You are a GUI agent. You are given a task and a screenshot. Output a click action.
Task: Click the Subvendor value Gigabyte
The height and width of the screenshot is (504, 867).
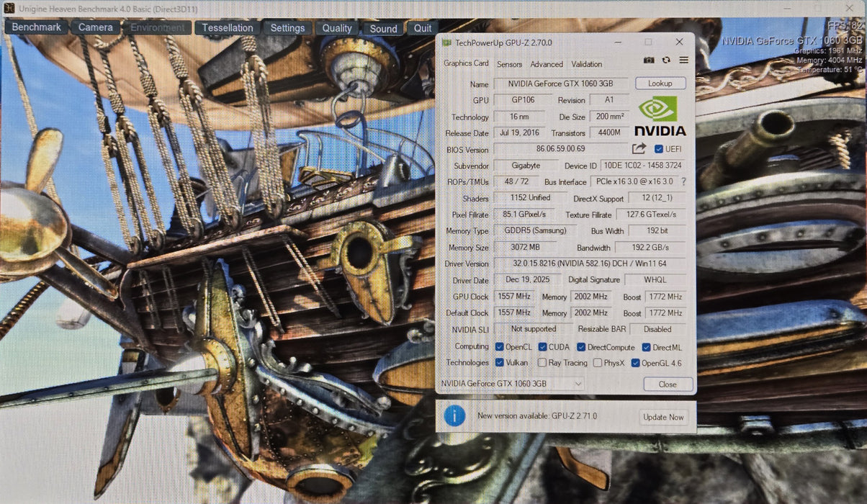[526, 166]
